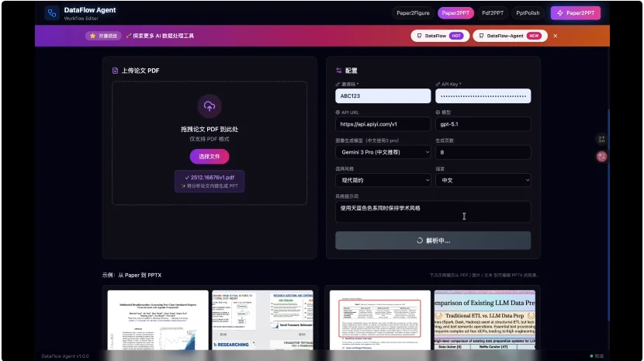The height and width of the screenshot is (361, 644).
Task: Click the cloud upload icon
Action: pyautogui.click(x=209, y=106)
